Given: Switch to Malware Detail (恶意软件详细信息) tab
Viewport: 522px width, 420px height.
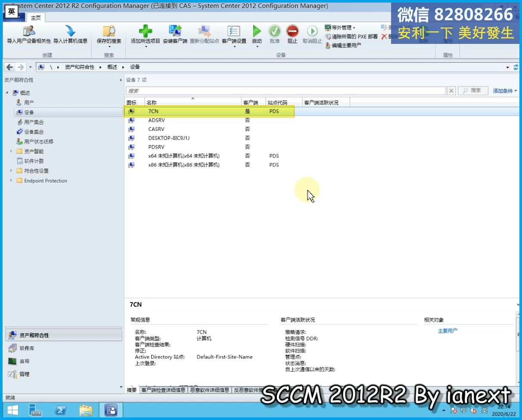Looking at the screenshot, I should coord(210,390).
